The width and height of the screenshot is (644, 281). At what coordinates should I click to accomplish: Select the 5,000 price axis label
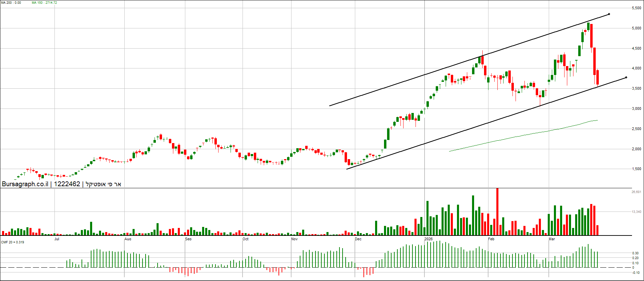click(636, 28)
